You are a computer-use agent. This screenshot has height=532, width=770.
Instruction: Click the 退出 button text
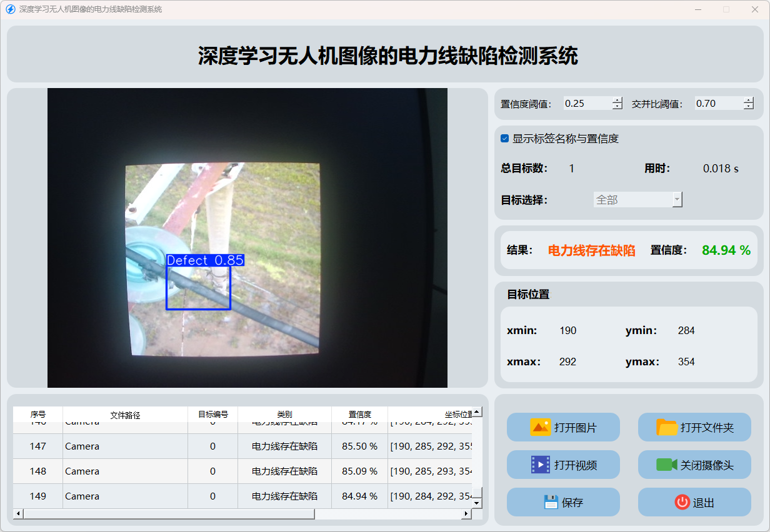703,503
